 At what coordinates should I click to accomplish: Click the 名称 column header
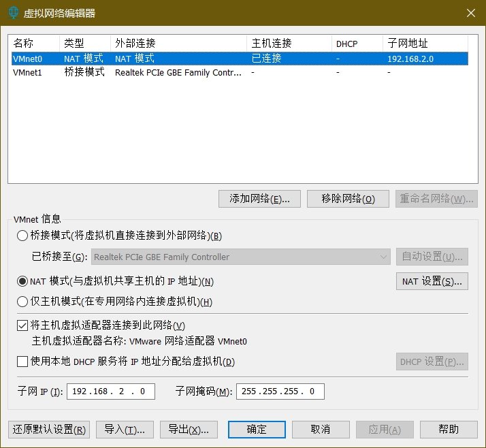pyautogui.click(x=34, y=44)
